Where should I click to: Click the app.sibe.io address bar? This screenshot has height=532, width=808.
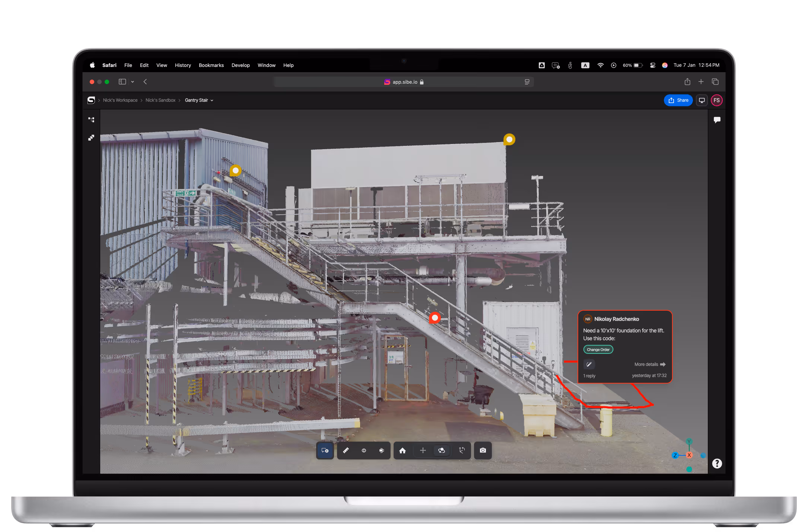coord(404,82)
